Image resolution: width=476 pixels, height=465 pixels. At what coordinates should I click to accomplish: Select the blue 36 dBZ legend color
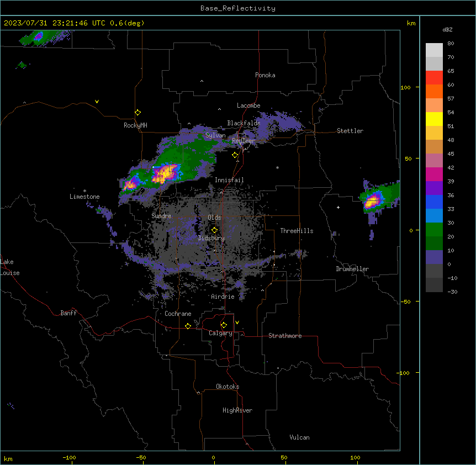pos(434,202)
